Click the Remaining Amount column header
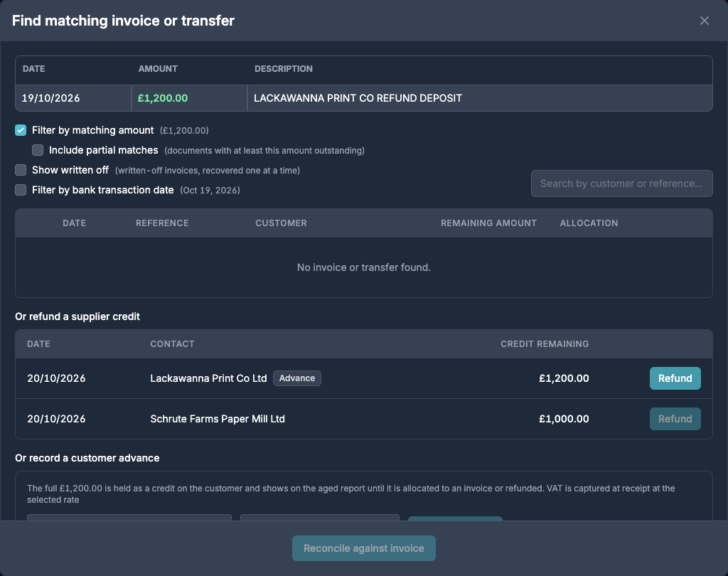The height and width of the screenshot is (576, 728). [x=488, y=223]
